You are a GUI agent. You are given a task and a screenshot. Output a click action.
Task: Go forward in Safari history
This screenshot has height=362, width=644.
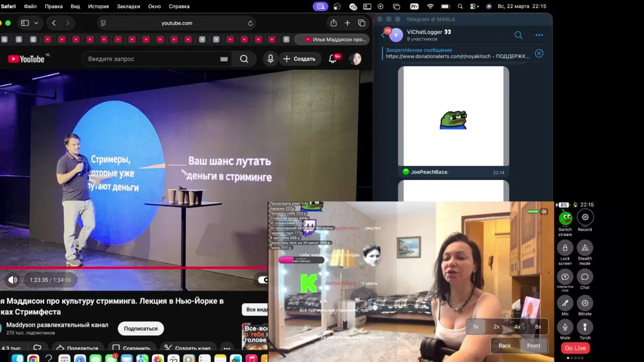tap(67, 23)
